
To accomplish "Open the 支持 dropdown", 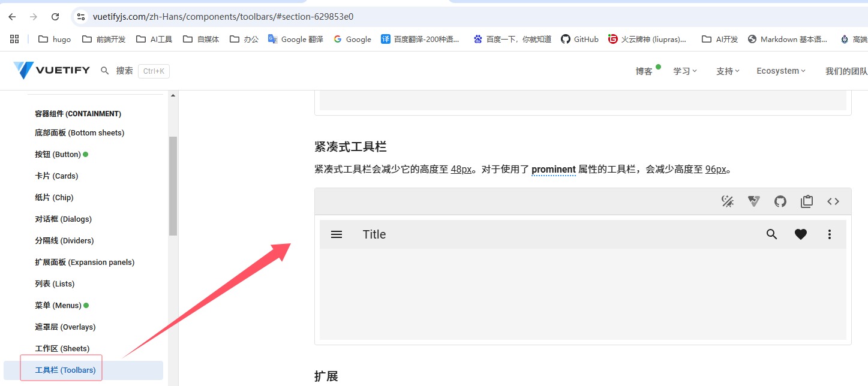I will [727, 70].
